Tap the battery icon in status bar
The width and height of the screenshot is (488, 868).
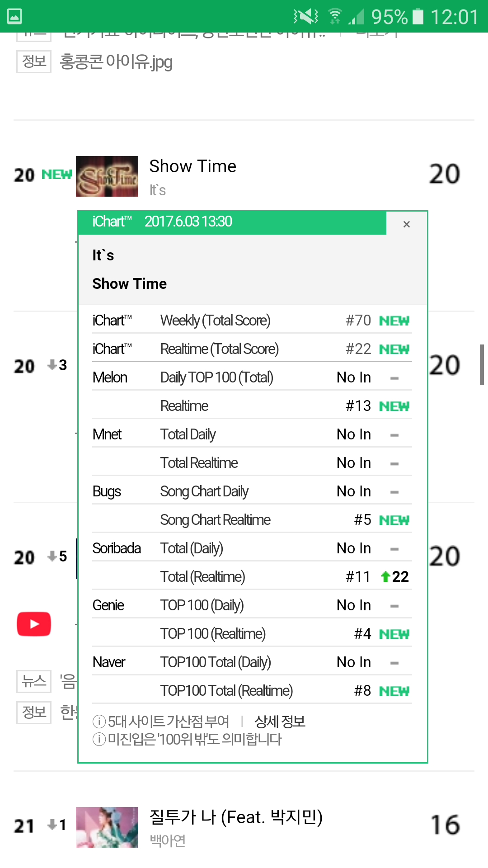(x=418, y=16)
